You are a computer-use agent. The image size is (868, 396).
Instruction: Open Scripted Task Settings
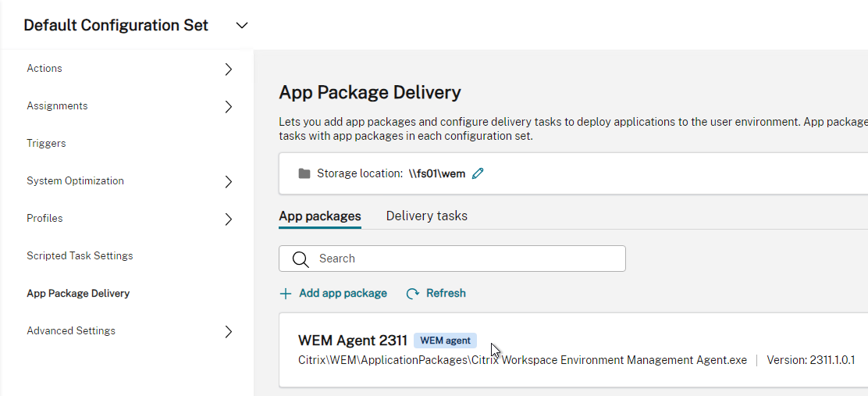80,256
